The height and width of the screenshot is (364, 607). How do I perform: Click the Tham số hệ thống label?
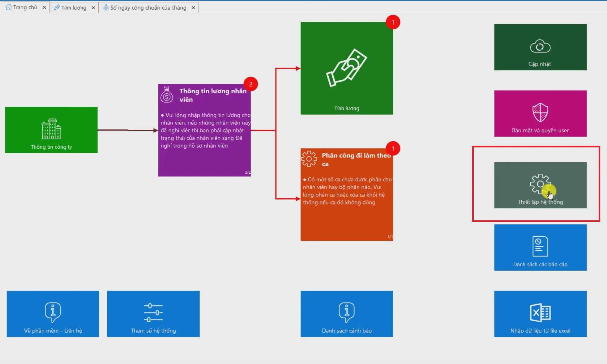(x=153, y=331)
